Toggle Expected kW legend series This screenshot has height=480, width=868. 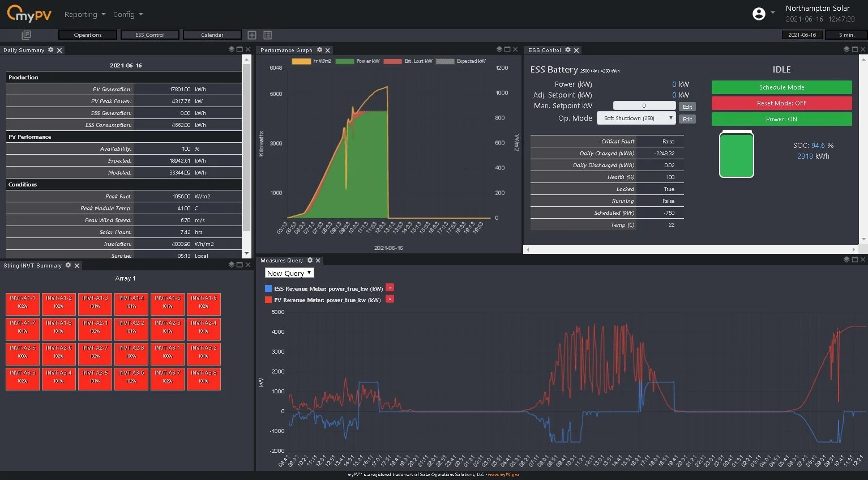point(460,61)
